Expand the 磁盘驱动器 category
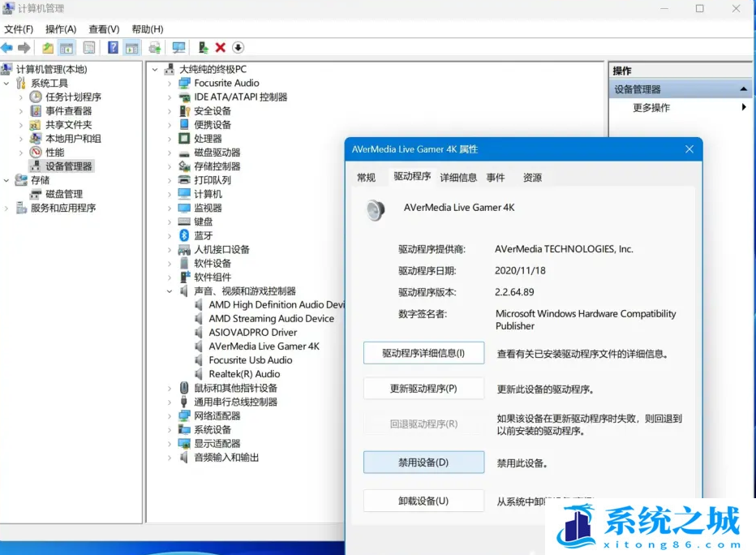Viewport: 756px width, 555px height. click(x=170, y=153)
